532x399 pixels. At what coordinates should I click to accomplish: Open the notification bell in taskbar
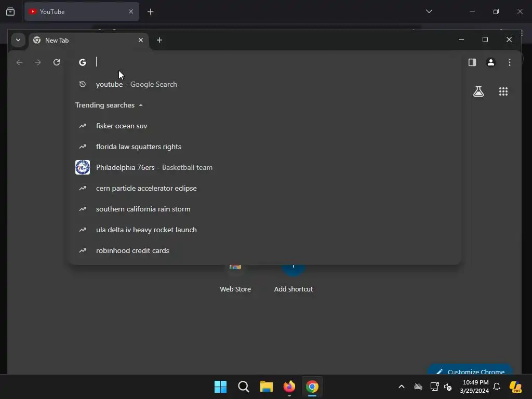tap(497, 387)
